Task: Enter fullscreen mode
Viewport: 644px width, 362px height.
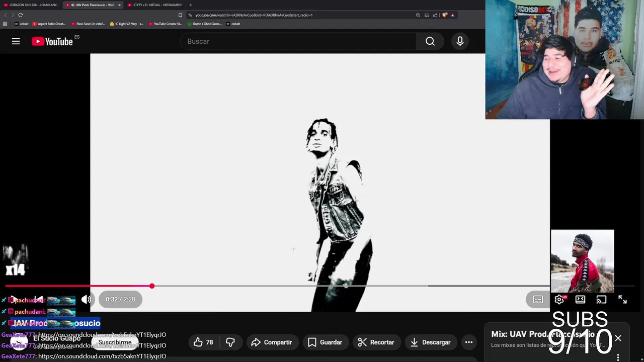Action: coord(622,300)
